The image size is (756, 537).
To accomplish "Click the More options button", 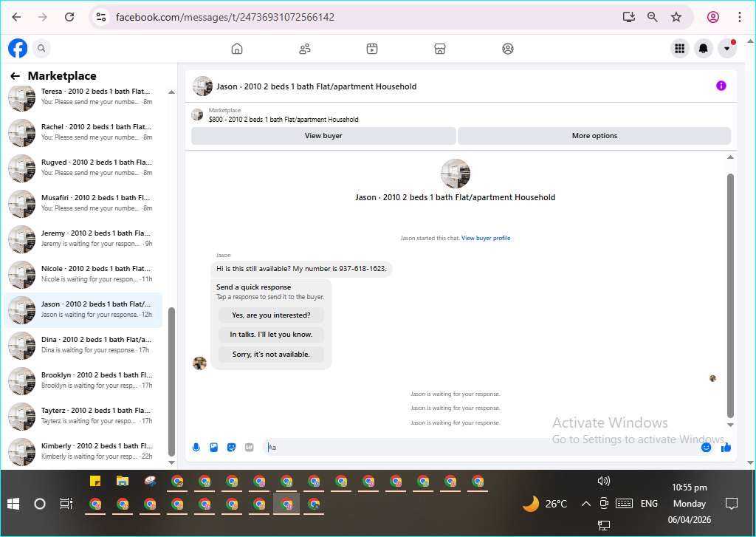I will (594, 136).
